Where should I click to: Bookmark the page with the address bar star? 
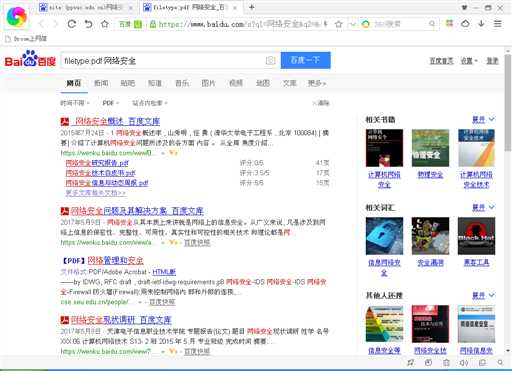coord(339,24)
